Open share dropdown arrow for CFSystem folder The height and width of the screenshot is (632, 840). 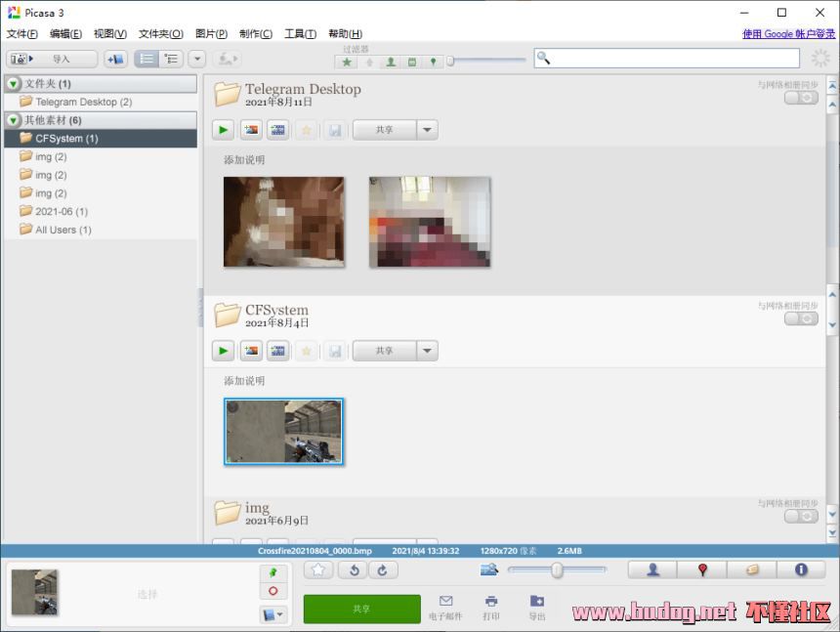tap(427, 351)
